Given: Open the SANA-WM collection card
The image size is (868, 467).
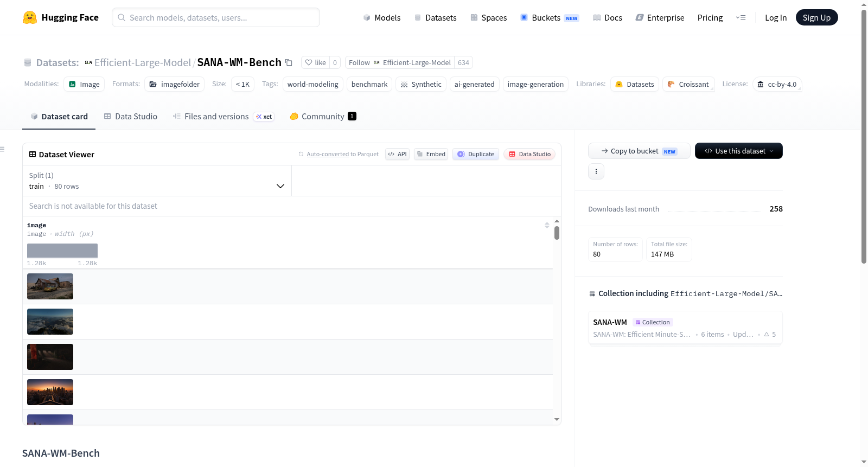Looking at the screenshot, I should point(685,328).
